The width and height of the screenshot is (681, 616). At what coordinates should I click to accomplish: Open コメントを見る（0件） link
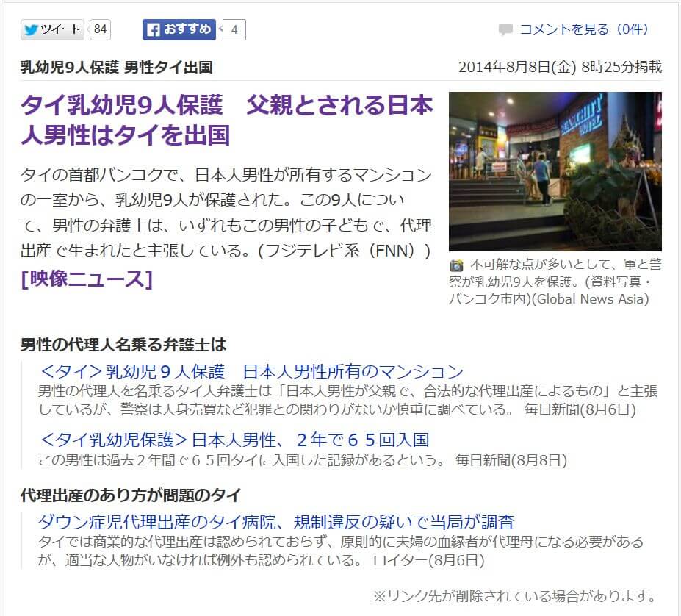(x=584, y=29)
